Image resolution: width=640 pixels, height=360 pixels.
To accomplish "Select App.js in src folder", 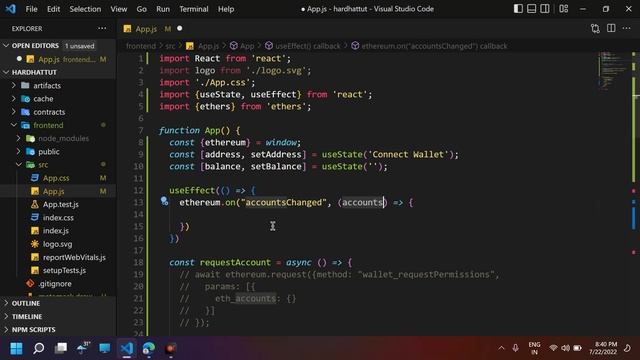I will point(58,191).
